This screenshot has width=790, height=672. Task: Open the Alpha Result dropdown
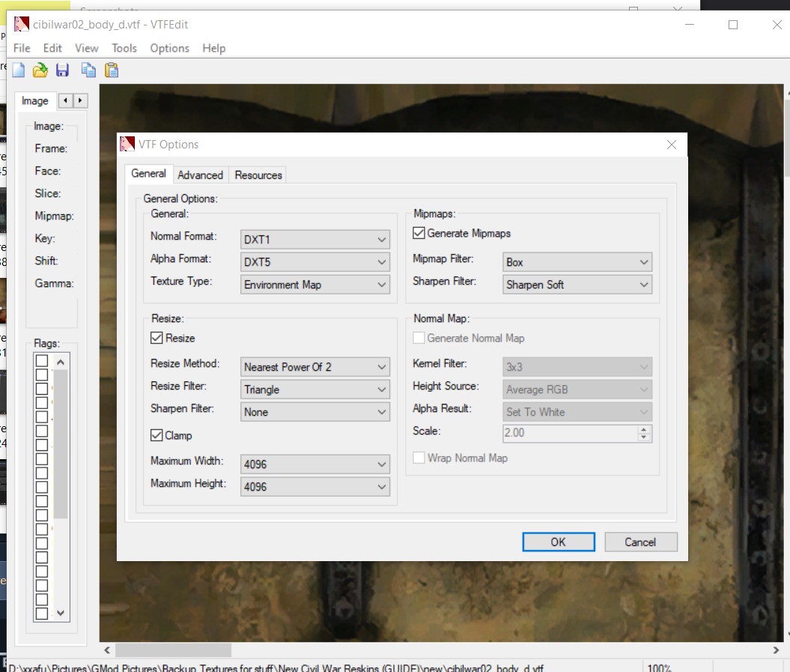(577, 412)
